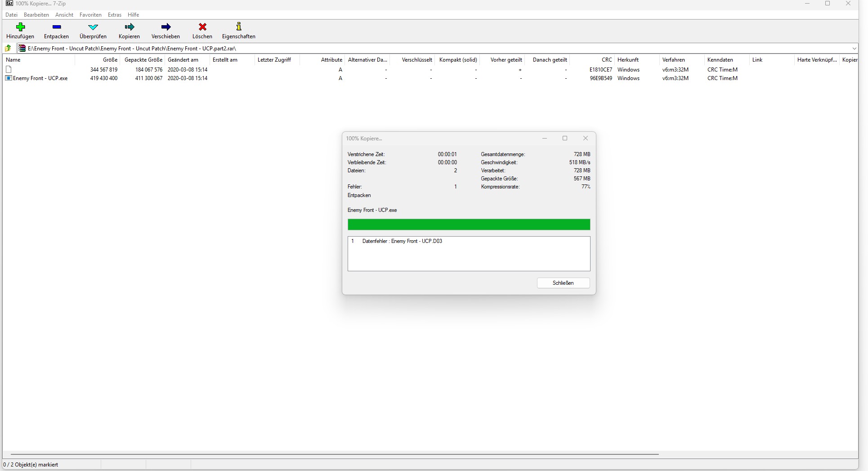This screenshot has height=471, width=868.
Task: Click size value 419 430 400
Action: tap(104, 78)
